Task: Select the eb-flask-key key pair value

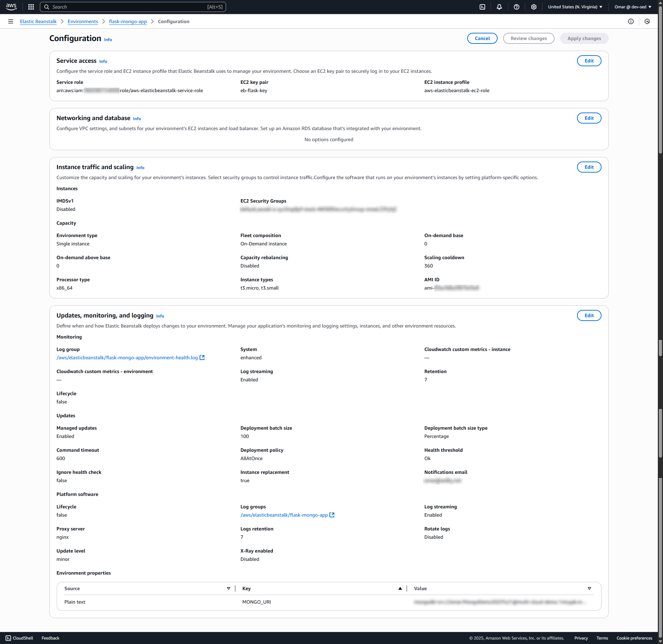Action: pos(254,90)
